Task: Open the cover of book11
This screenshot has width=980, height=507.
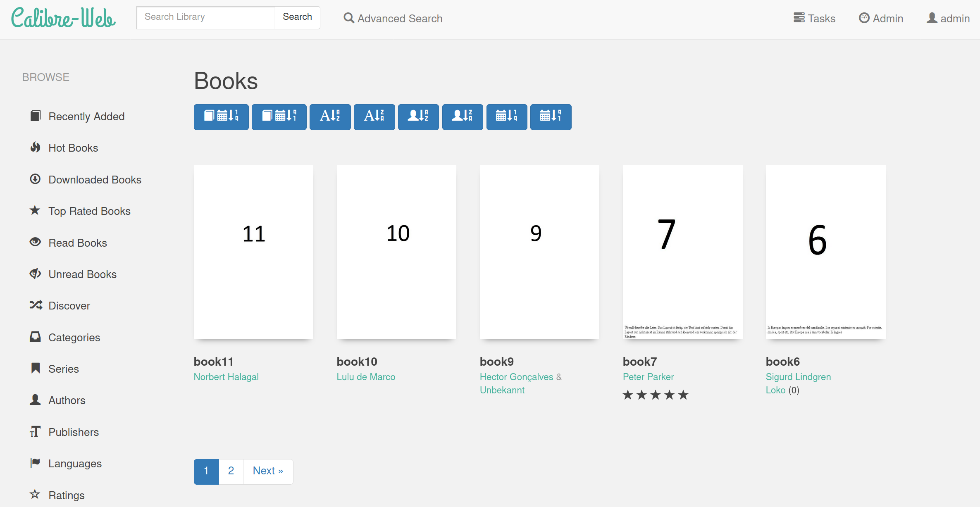Action: 253,252
